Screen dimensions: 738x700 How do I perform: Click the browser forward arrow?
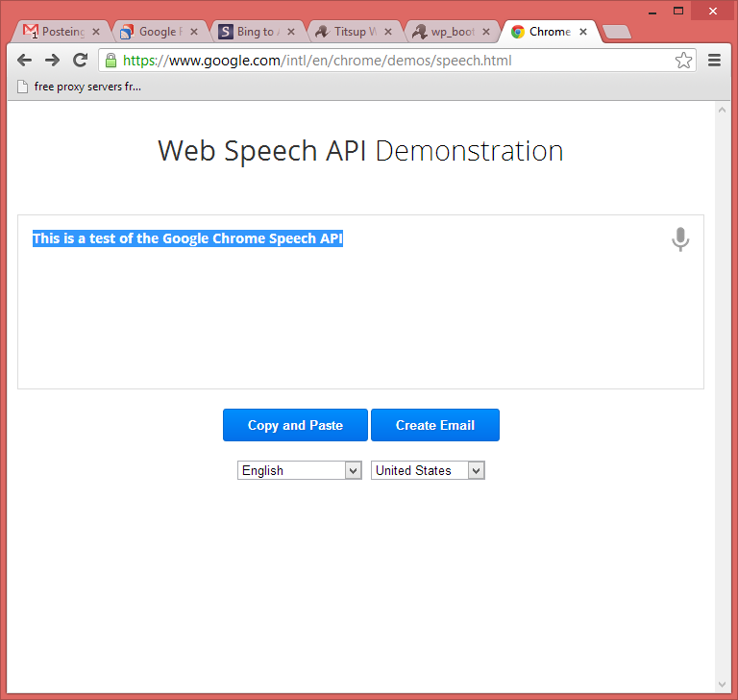pyautogui.click(x=53, y=61)
